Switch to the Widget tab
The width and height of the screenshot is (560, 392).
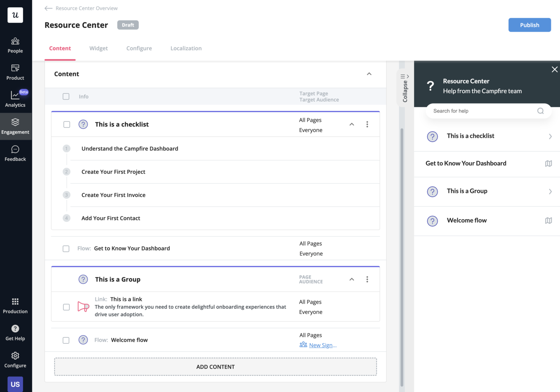pos(98,48)
